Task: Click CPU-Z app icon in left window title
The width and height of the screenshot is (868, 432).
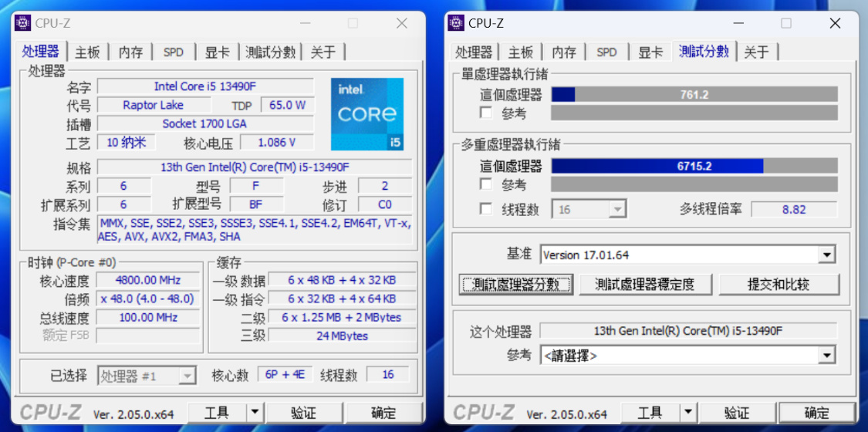Action: point(22,23)
